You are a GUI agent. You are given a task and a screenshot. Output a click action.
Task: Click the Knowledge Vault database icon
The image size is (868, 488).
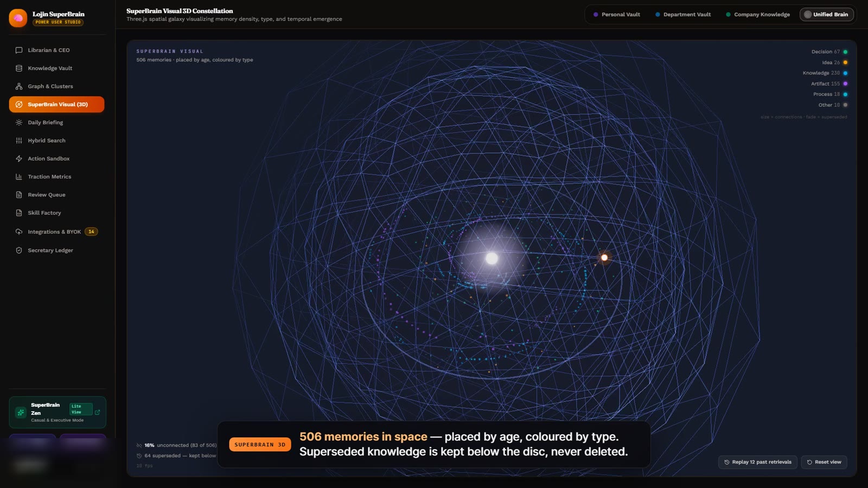point(19,68)
